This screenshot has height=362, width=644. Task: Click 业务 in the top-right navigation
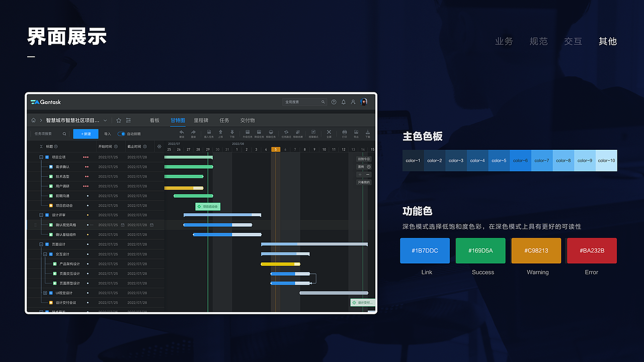[504, 41]
